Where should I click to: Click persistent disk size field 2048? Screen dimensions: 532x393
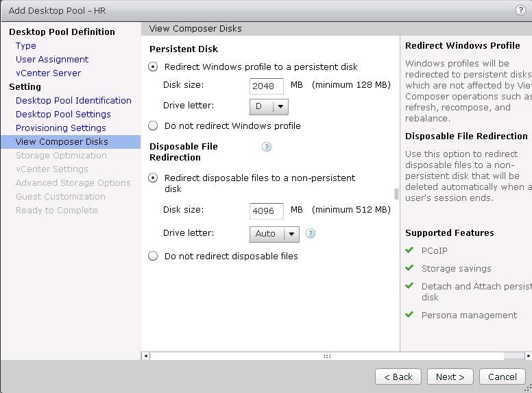coord(267,86)
